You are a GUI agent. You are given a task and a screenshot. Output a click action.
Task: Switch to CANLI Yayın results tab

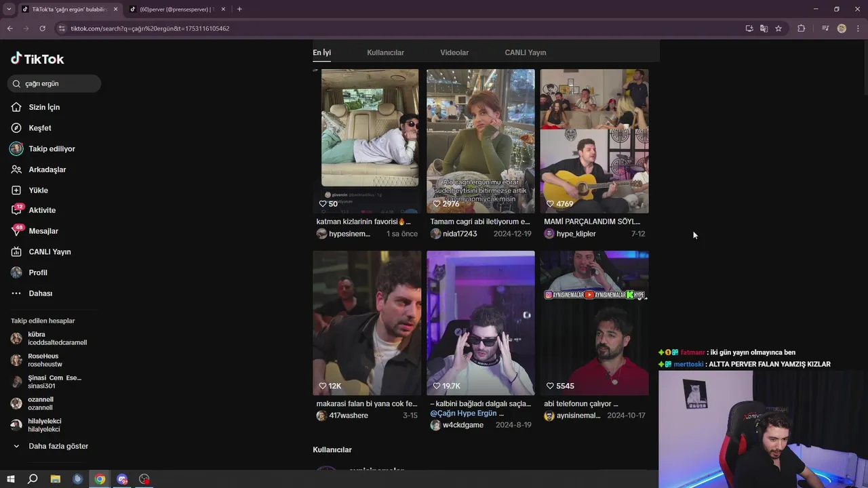coord(525,52)
